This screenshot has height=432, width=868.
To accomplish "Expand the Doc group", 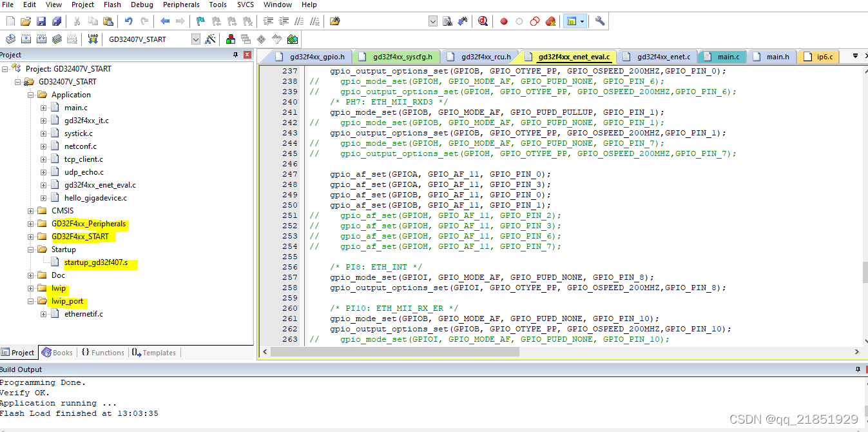I will click(x=31, y=275).
